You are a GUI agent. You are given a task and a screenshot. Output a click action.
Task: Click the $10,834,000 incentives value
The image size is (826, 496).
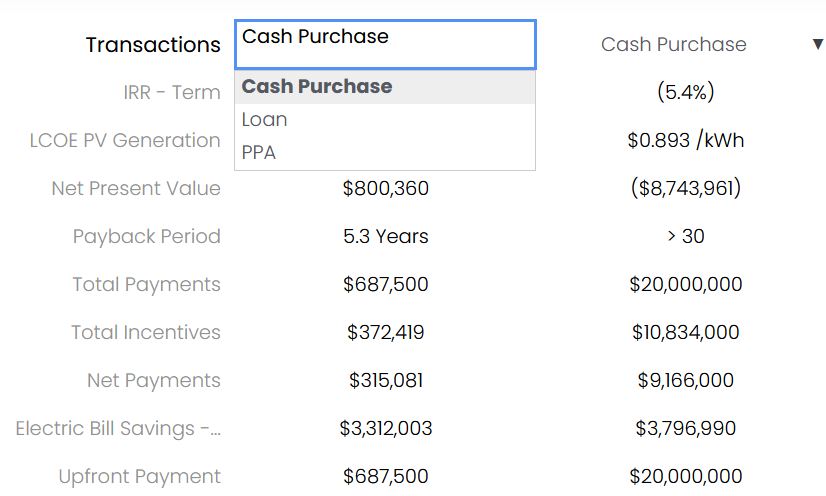click(686, 333)
